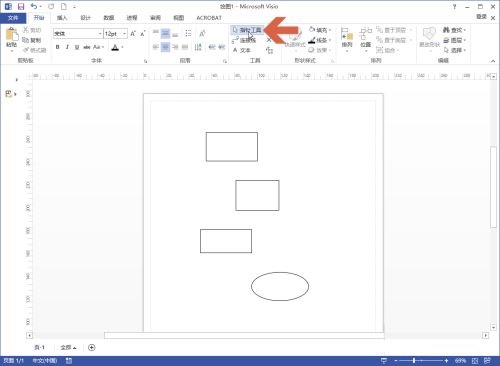Click the macro recording icon in status bar
The image size is (500, 366).
(69, 361)
